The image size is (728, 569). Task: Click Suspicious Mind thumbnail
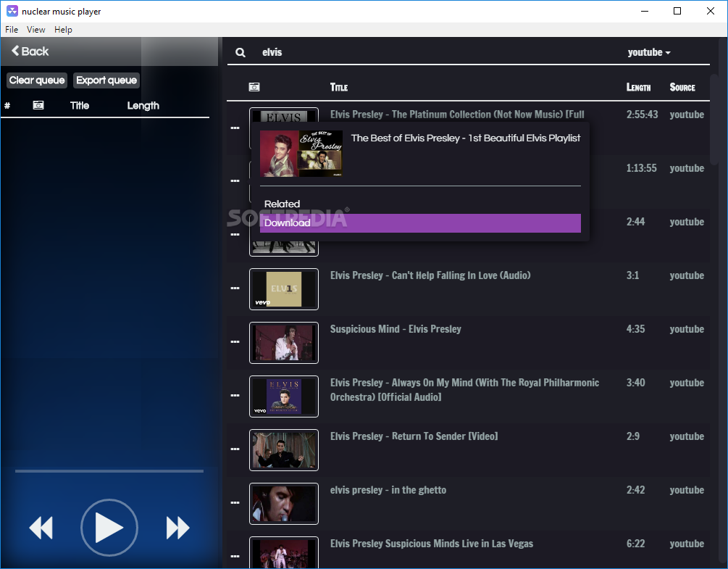click(284, 343)
